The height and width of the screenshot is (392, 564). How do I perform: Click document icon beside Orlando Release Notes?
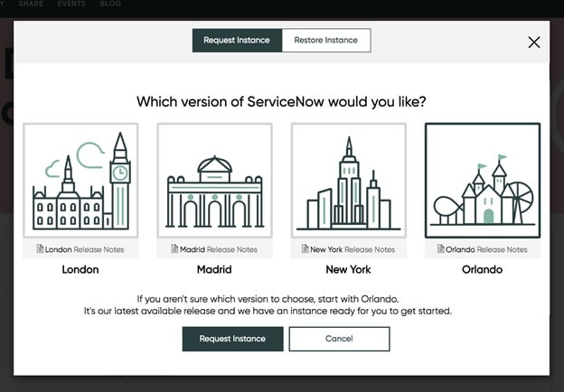441,248
